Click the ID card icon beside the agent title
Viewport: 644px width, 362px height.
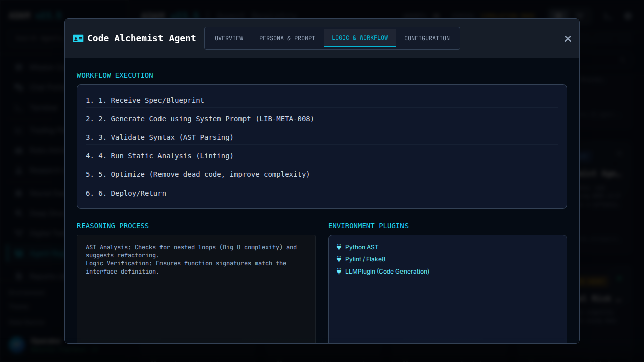pyautogui.click(x=78, y=38)
